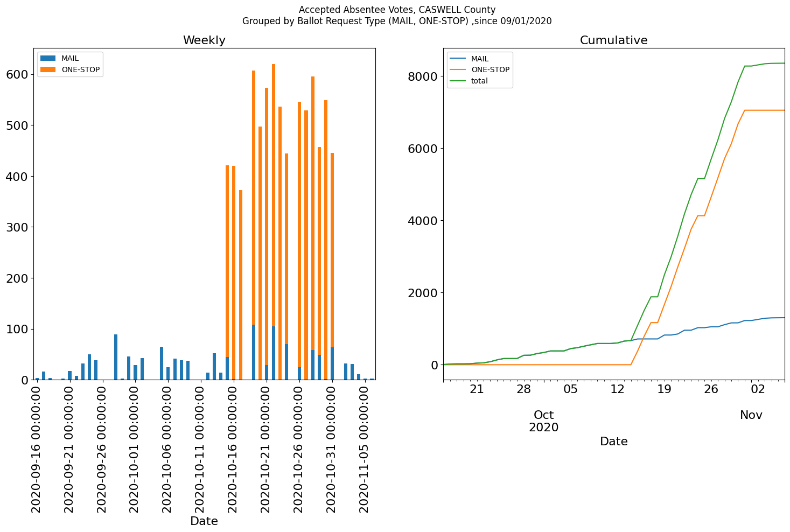The image size is (790, 532).
Task: Click the green total line plateau near 8000
Action: coord(765,64)
